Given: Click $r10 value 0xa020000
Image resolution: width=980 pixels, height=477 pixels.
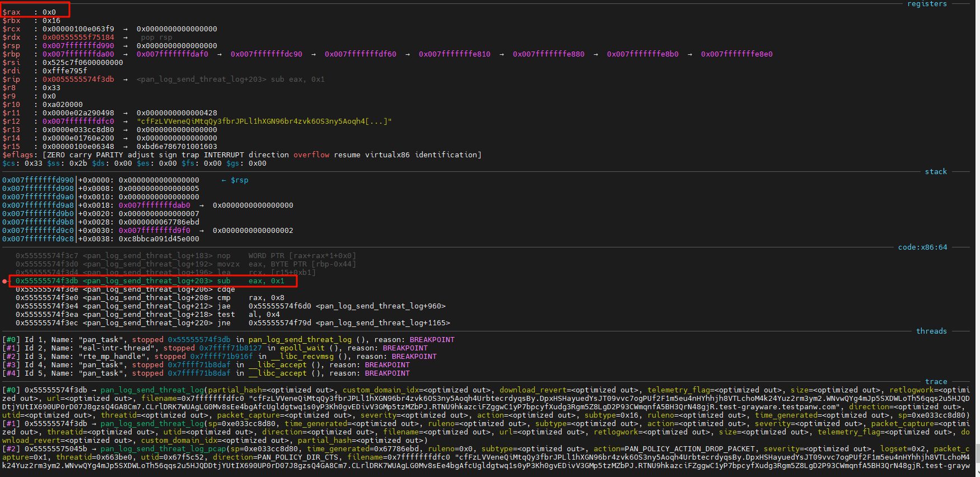Looking at the screenshot, I should coord(63,104).
